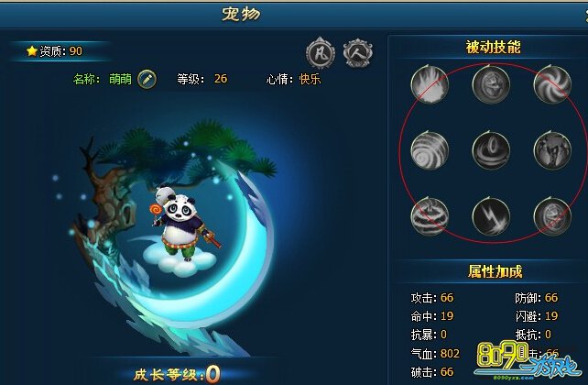Select the concentric rings passive skill icon
This screenshot has width=588, height=385.
[430, 150]
